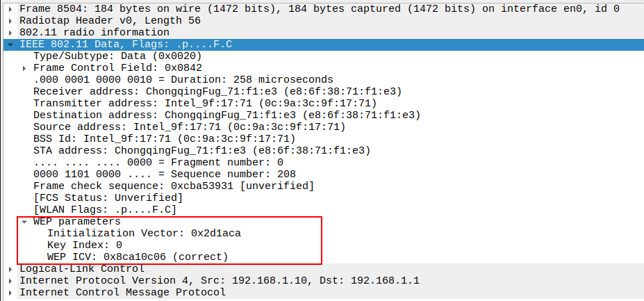Expand the Radiotap Header v0 section
This screenshot has width=644, height=301.
tap(10, 21)
